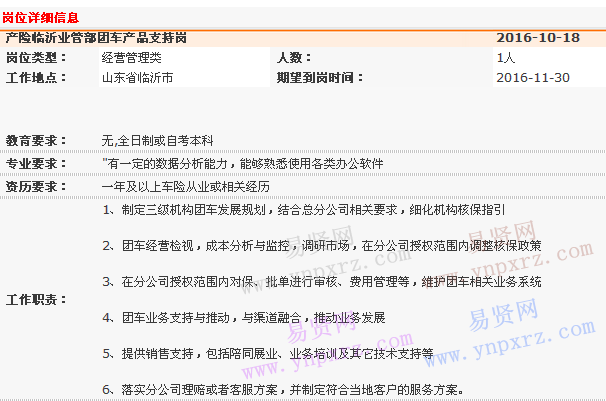Screen dimensions: 606x401
Task: Click the 期望到岗时间 label
Action: (x=320, y=78)
